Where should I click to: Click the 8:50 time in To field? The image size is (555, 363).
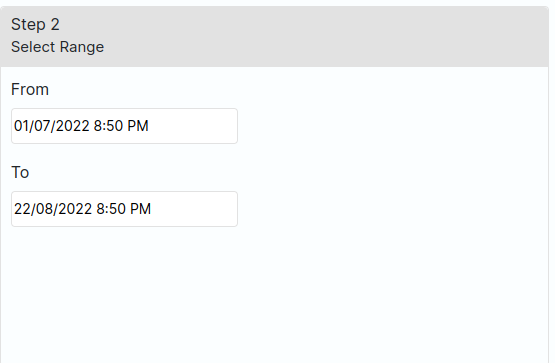point(108,209)
